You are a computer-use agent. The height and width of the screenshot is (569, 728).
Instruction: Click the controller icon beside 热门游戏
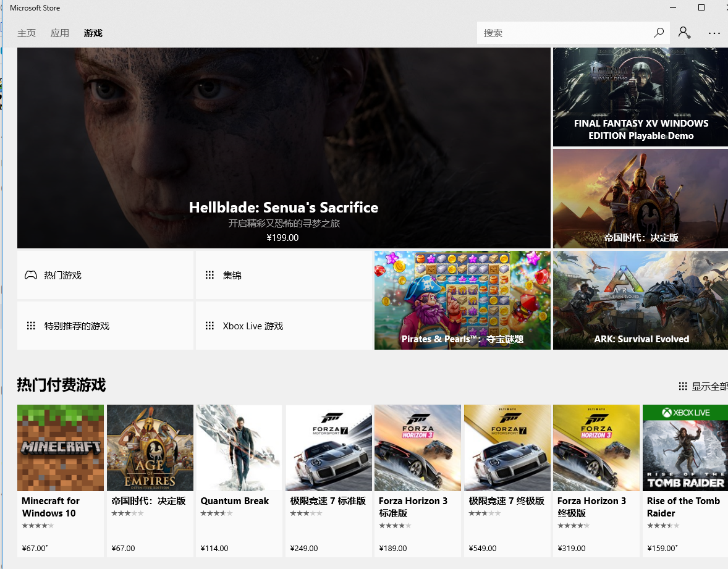(31, 275)
